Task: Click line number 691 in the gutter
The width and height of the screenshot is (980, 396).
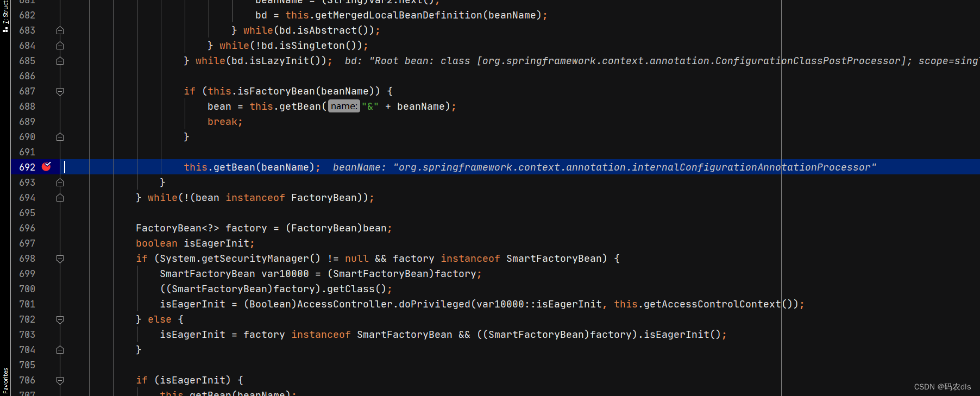Action: (27, 152)
